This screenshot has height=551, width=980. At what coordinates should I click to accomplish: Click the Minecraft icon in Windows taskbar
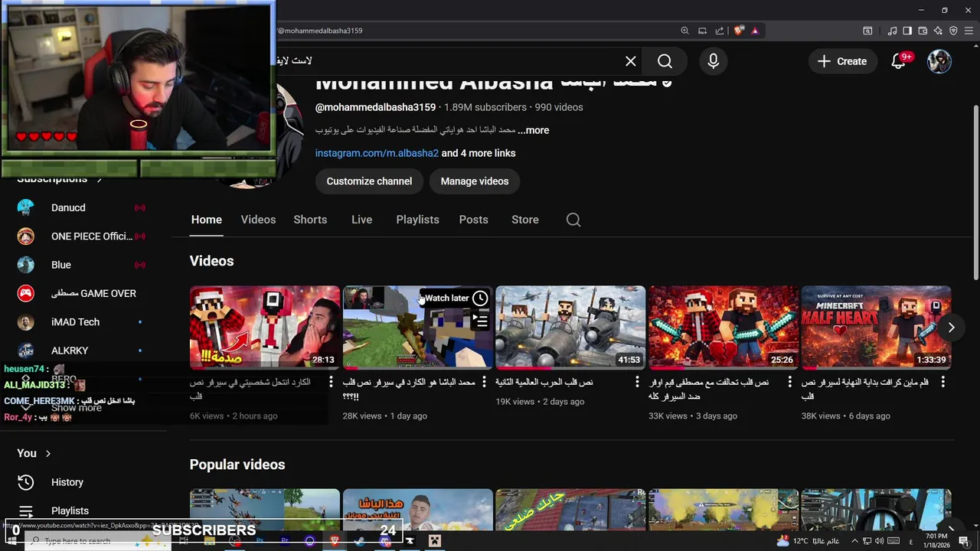tap(435, 541)
